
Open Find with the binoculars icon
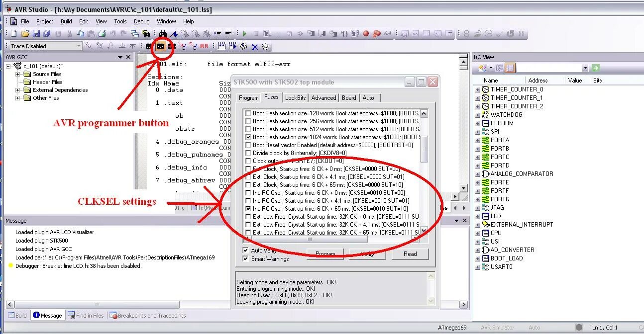coord(163,34)
